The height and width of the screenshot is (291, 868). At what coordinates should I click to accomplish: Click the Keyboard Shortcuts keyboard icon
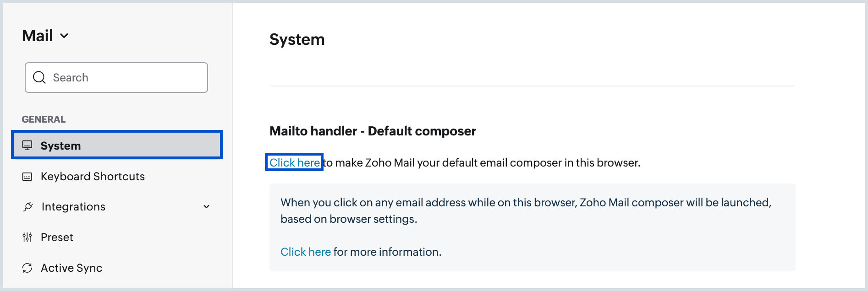pos(27,176)
